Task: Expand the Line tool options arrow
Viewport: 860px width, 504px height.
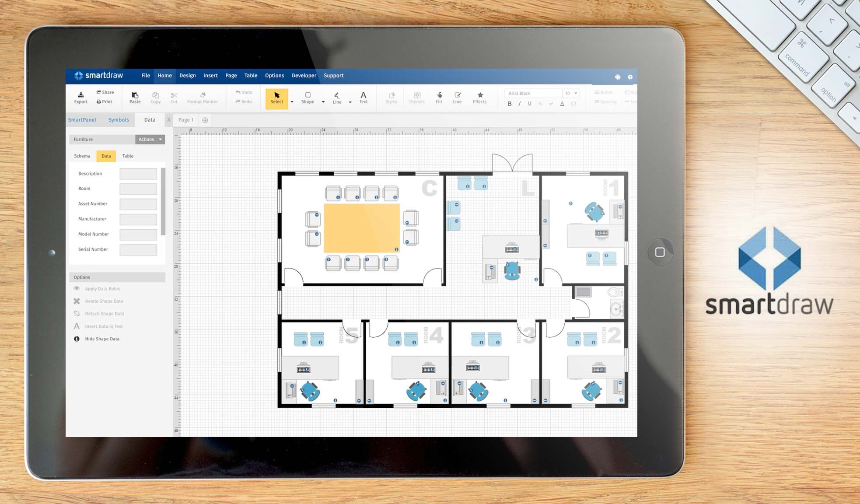Action: tap(350, 101)
